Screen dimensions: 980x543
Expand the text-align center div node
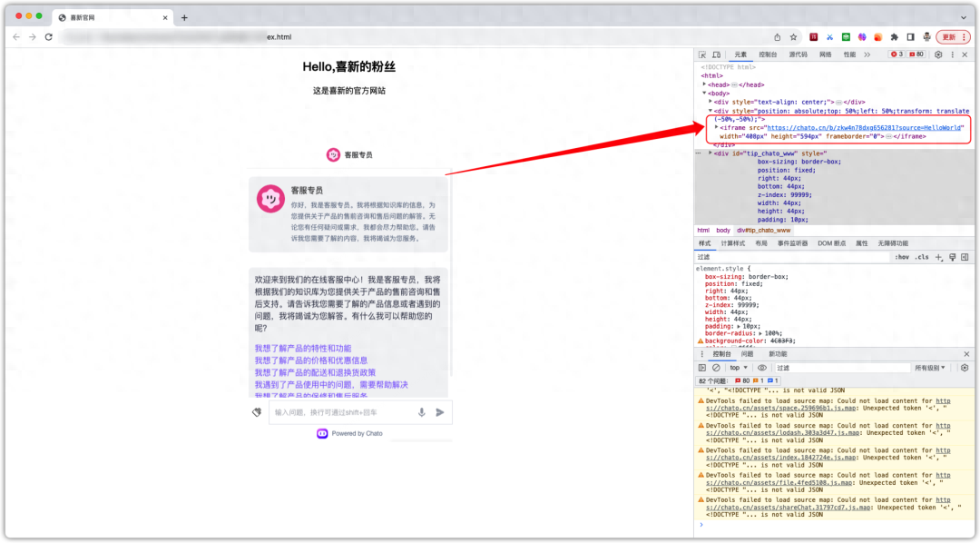click(710, 102)
